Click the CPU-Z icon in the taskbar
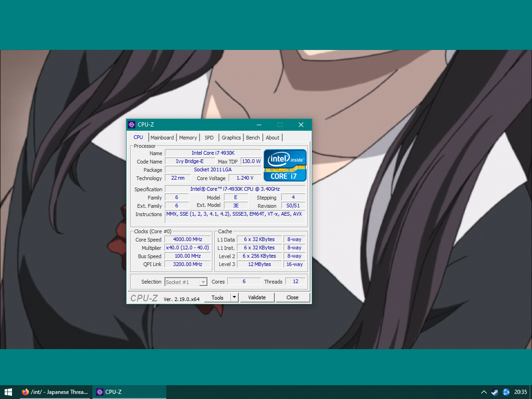This screenshot has width=532, height=399. tap(99, 392)
